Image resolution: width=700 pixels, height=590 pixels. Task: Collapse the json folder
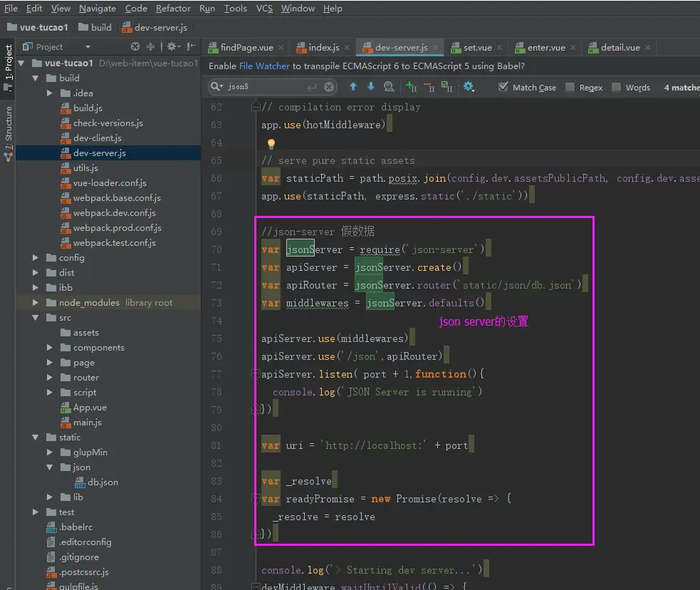click(x=50, y=467)
